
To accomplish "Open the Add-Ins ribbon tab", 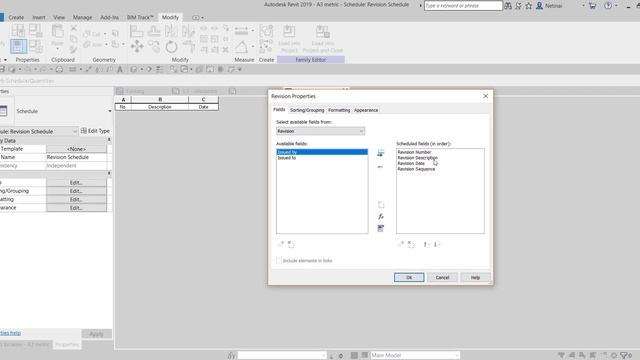I will coord(109,18).
